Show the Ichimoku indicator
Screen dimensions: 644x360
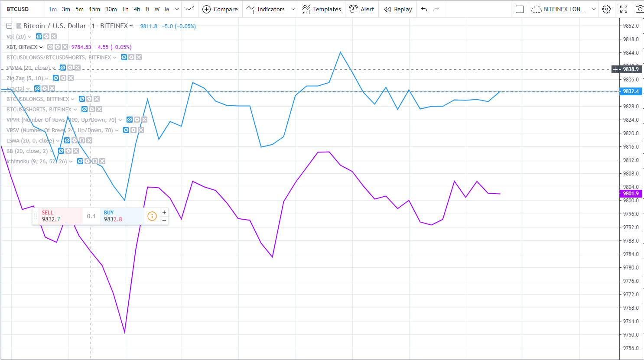point(80,161)
